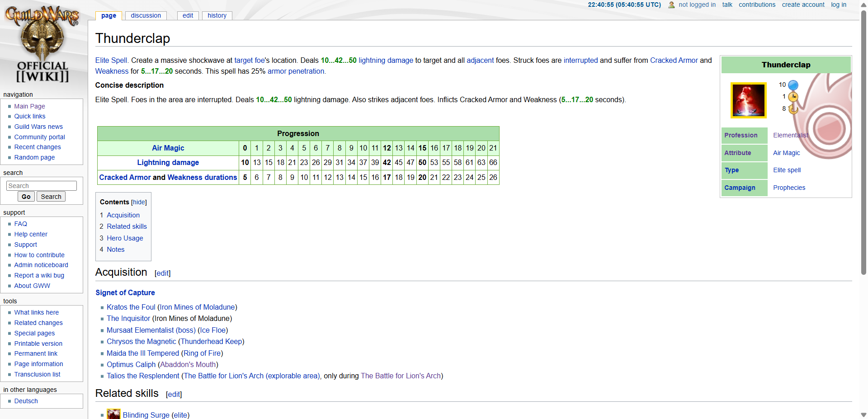Click the blue energy cost icon
Screen dimensions: 868x419
[793, 85]
